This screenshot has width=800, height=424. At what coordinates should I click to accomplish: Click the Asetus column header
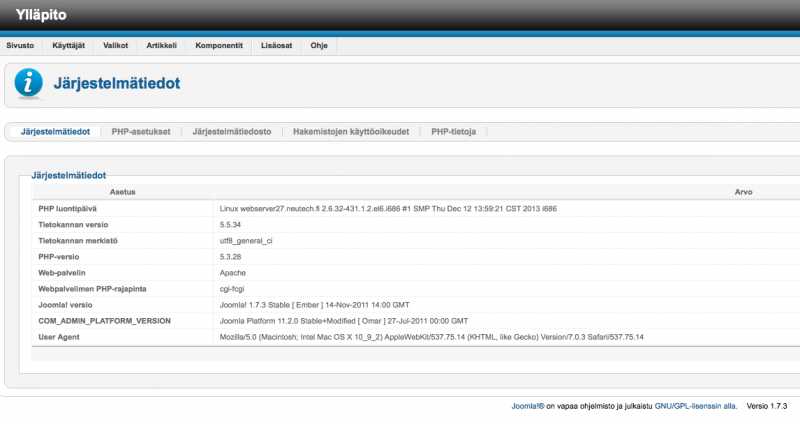(x=123, y=191)
